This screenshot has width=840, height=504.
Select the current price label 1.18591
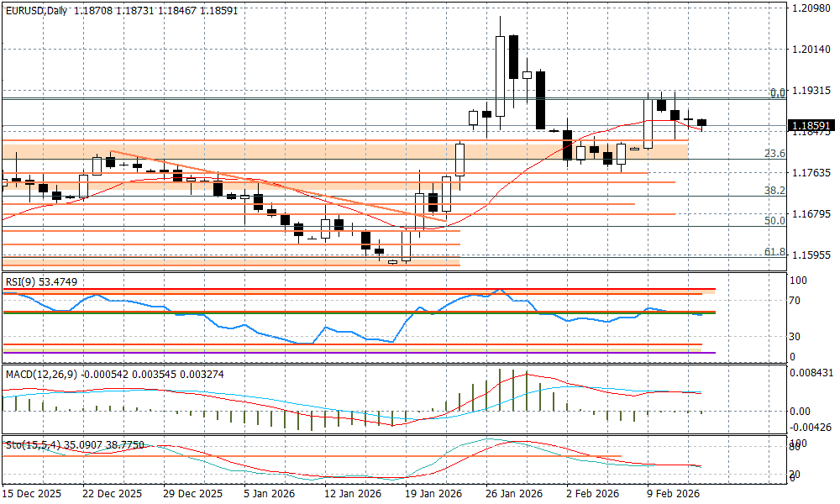pyautogui.click(x=811, y=126)
